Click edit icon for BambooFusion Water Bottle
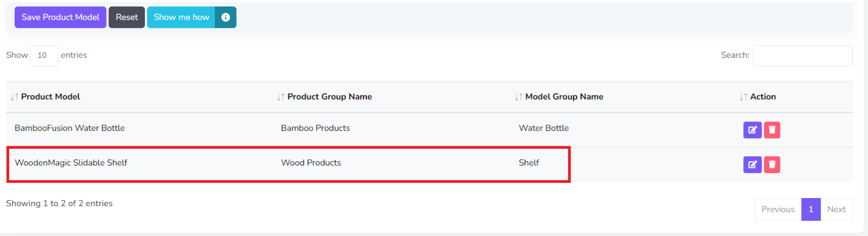This screenshot has width=868, height=236. [752, 130]
